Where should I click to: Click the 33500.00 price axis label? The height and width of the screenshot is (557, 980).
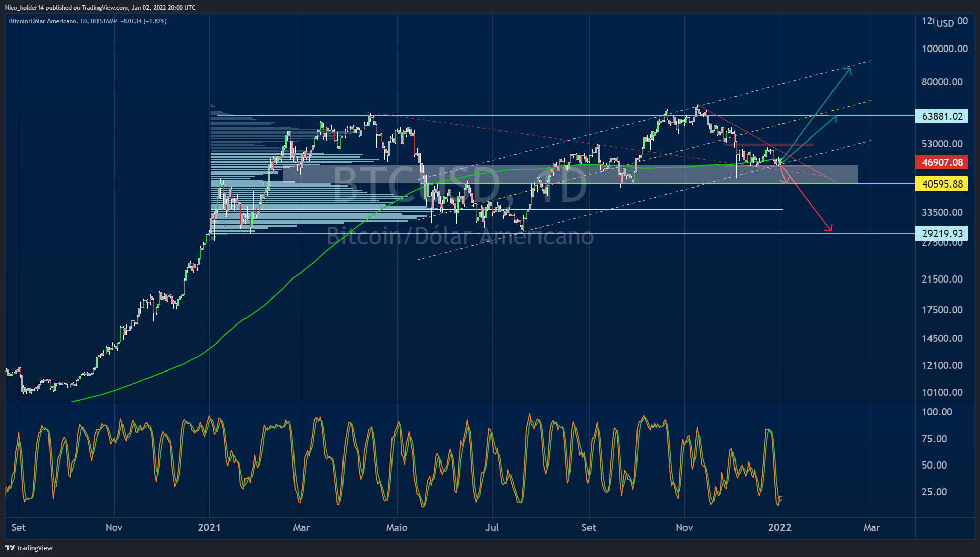pyautogui.click(x=942, y=212)
